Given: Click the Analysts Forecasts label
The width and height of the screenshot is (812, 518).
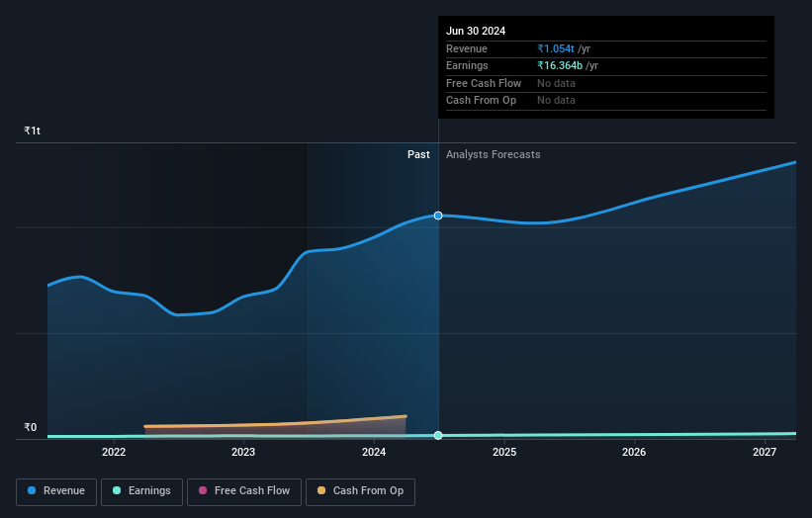Looking at the screenshot, I should point(493,154).
